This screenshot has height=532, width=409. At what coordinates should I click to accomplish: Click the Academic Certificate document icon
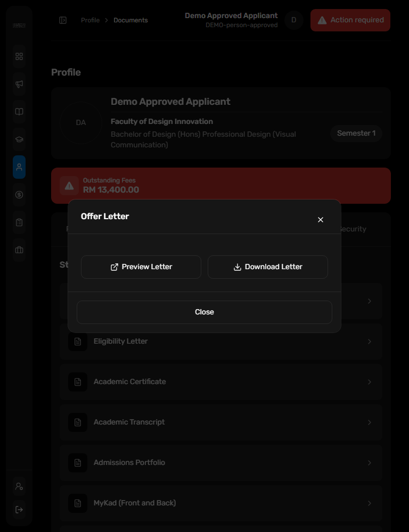(x=78, y=381)
